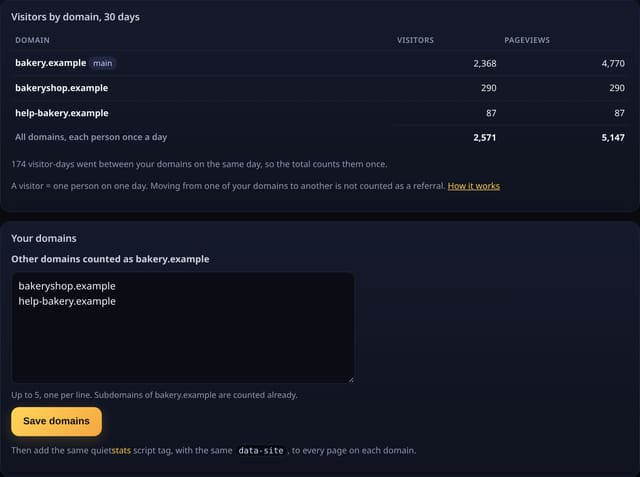Click inside the other domains textarea
Viewport: 640px width, 477px height.
pyautogui.click(x=182, y=327)
